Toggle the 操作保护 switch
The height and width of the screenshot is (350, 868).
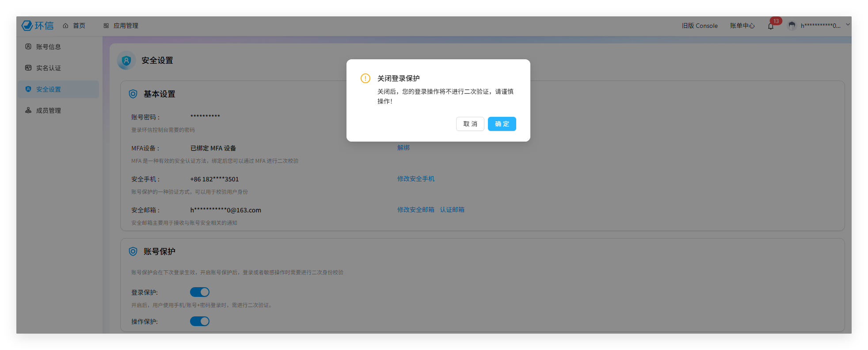[200, 321]
